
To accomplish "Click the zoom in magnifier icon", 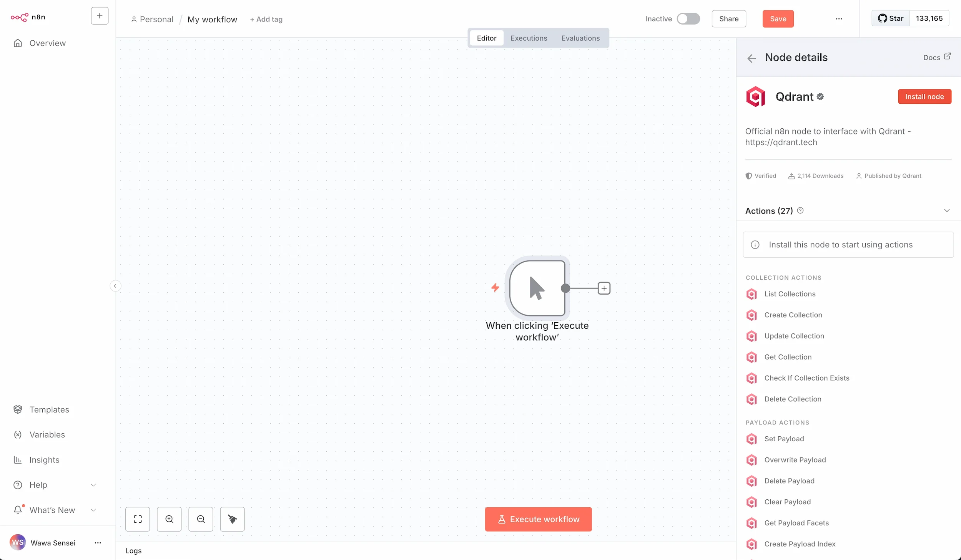I will [169, 519].
